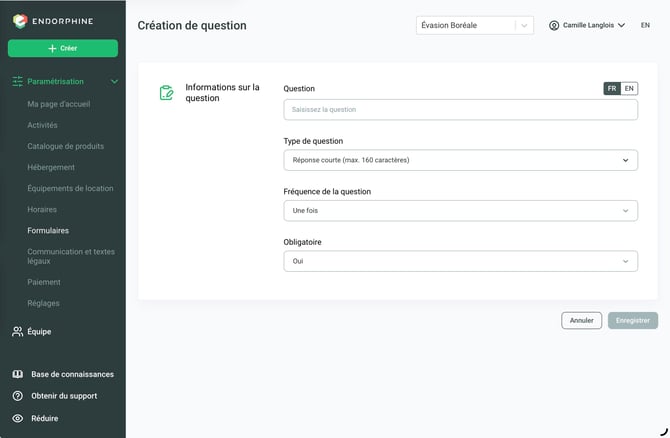This screenshot has height=438, width=670.
Task: Open Base de connaissances book icon
Action: pyautogui.click(x=18, y=374)
